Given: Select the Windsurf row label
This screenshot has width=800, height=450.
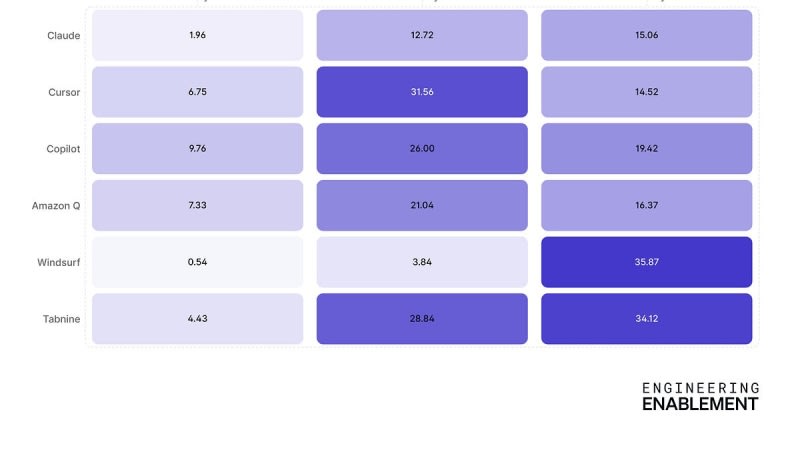Looking at the screenshot, I should [59, 262].
